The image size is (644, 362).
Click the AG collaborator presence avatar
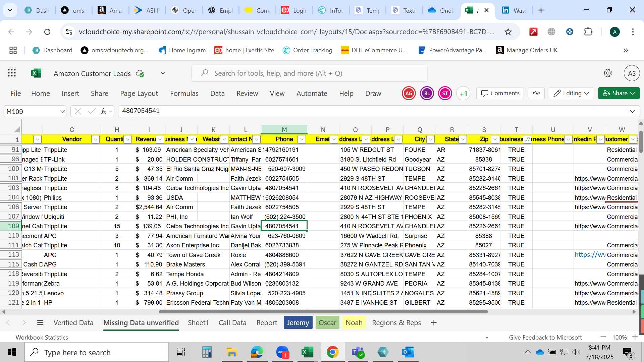point(409,94)
